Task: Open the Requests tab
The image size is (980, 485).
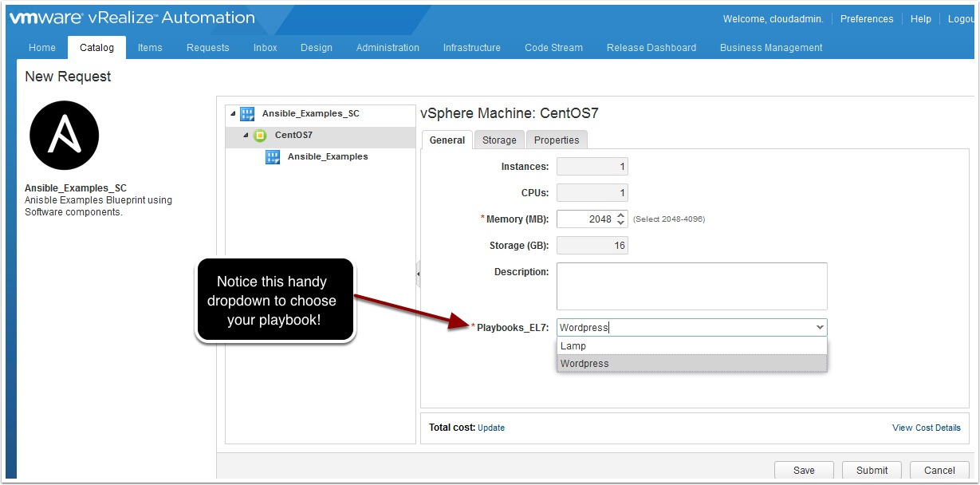Action: pyautogui.click(x=208, y=48)
